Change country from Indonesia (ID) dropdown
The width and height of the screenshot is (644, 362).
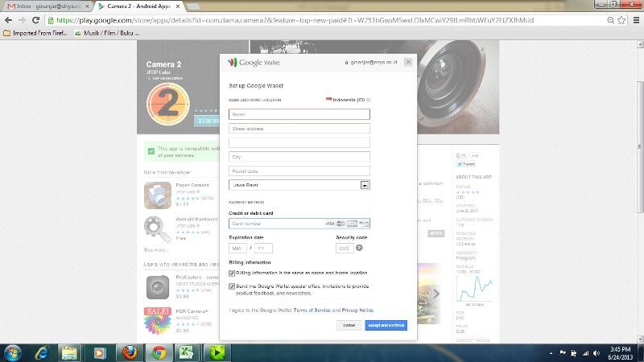pyautogui.click(x=349, y=100)
